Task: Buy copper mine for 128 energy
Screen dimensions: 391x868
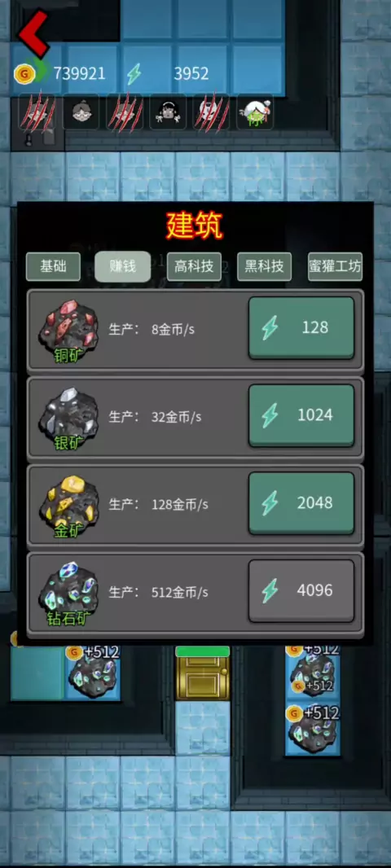Action: pos(301,327)
